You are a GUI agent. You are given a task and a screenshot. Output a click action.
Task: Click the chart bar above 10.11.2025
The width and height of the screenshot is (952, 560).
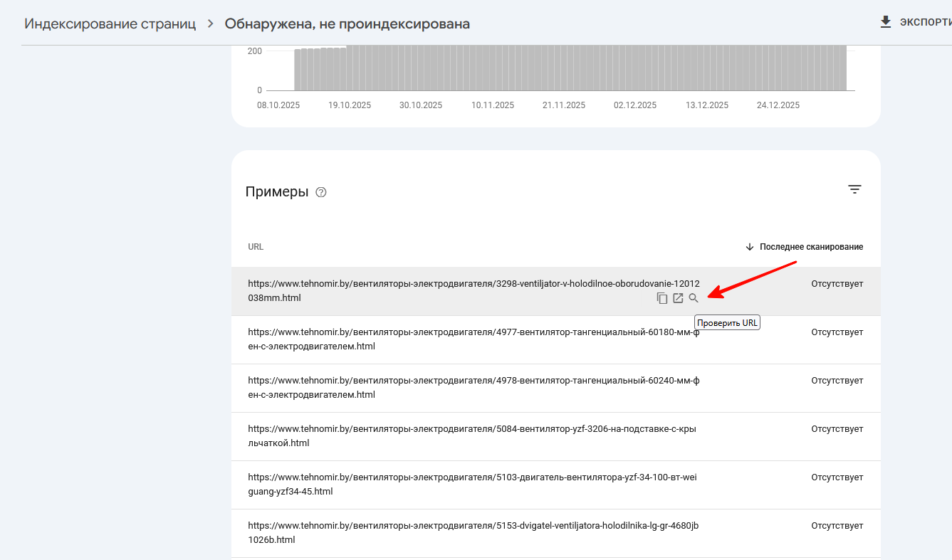(493, 68)
